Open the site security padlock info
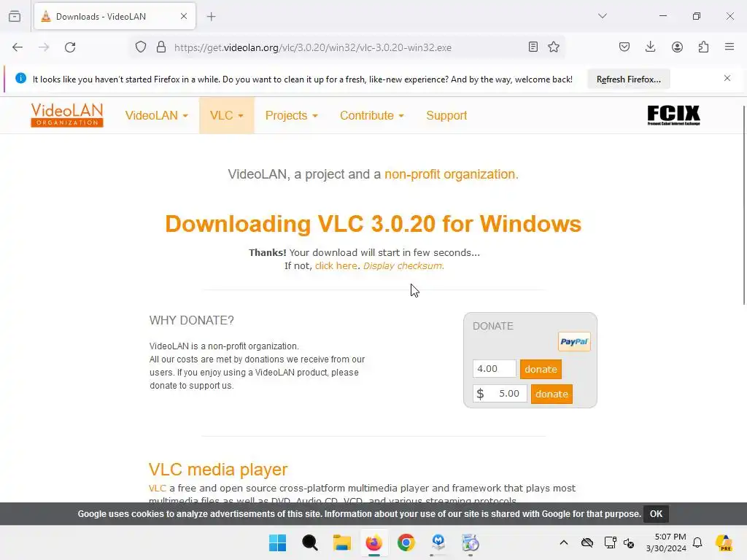The height and width of the screenshot is (560, 747). 161,47
